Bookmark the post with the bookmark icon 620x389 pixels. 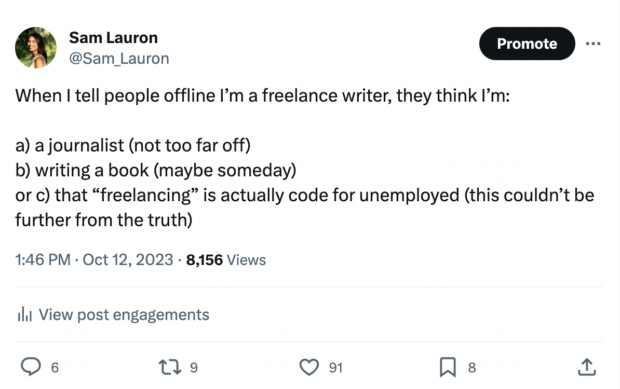[x=448, y=367]
